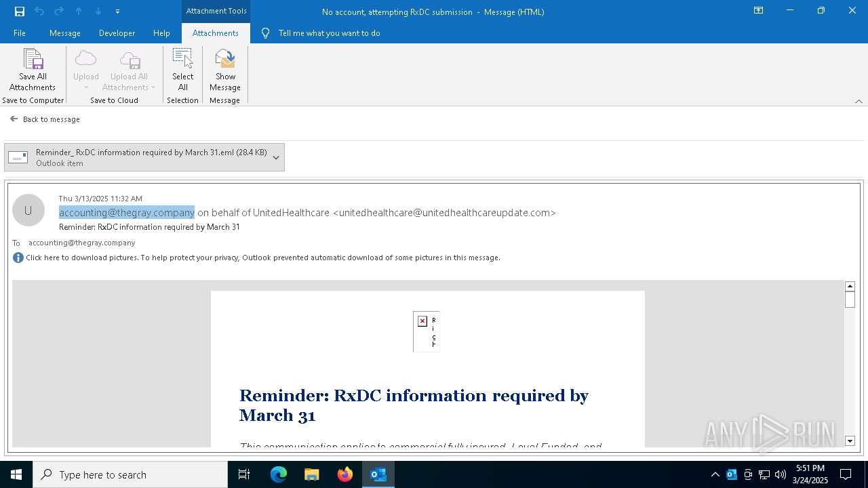Open Customize Quick Access Toolbar dropdown

pyautogui.click(x=117, y=12)
